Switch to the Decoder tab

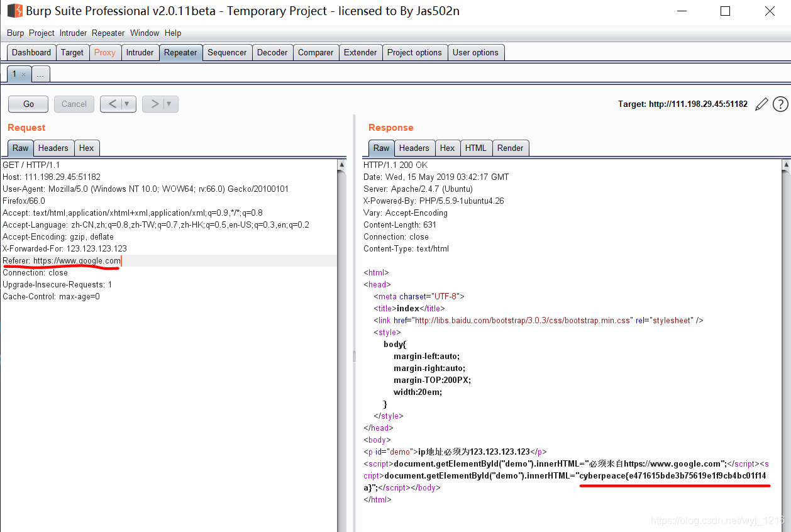click(x=272, y=53)
